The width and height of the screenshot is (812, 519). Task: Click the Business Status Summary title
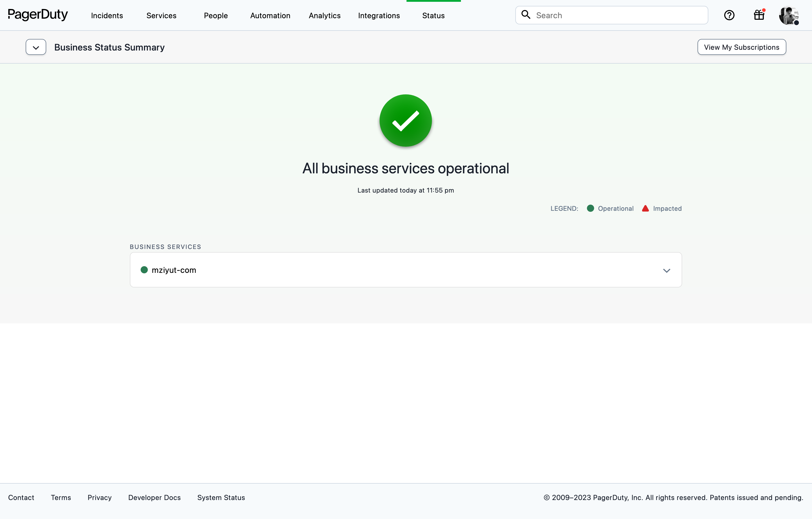pos(109,47)
